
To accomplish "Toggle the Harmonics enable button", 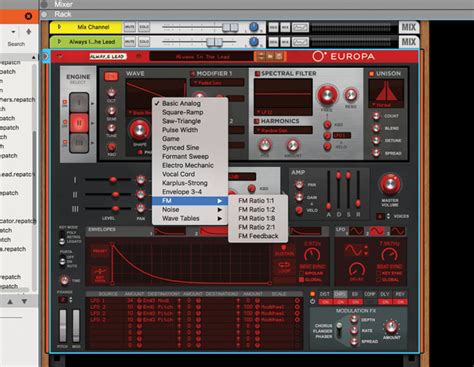I will 257,121.
